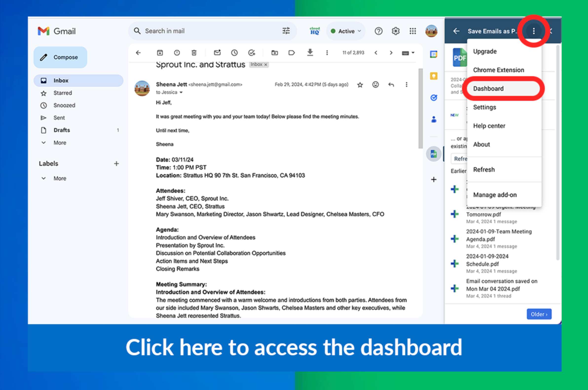Select Dashboard from the menu
The width and height of the screenshot is (588, 390).
point(504,89)
